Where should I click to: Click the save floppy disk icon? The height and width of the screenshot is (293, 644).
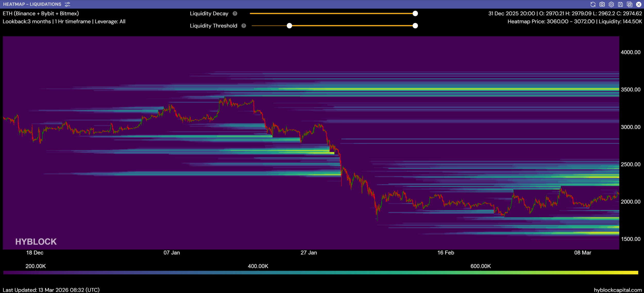click(620, 4)
